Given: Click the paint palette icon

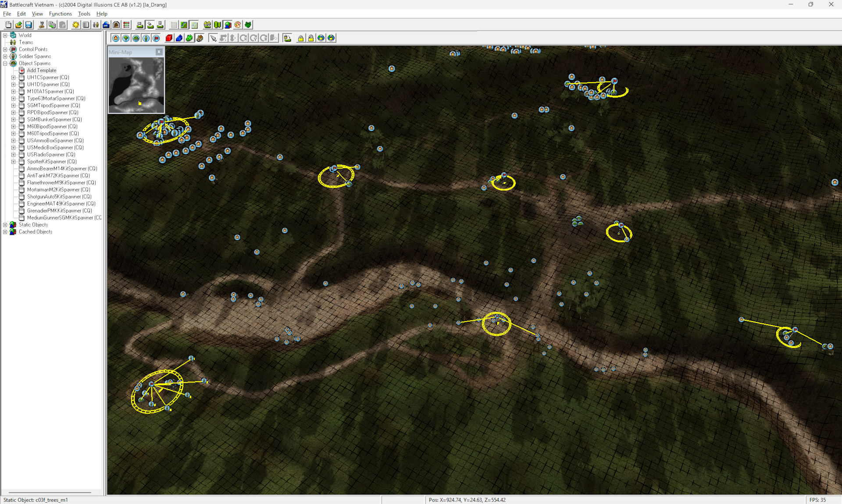Looking at the screenshot, I should [x=238, y=25].
